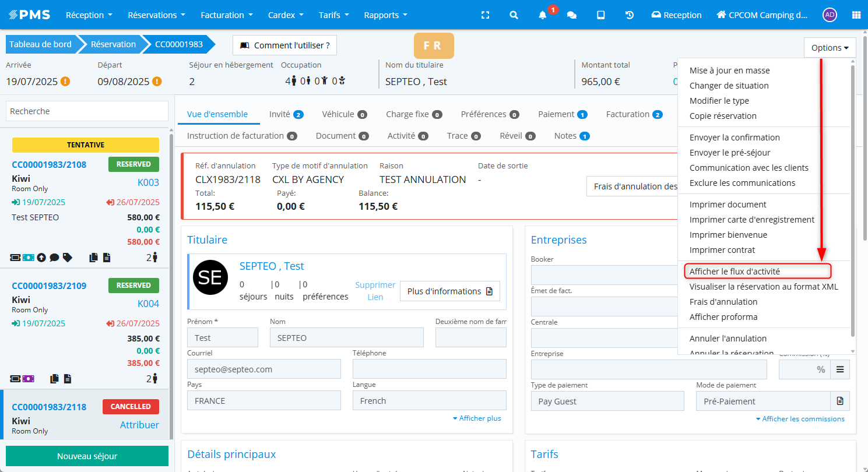Open the search magnifier icon

[x=514, y=15]
